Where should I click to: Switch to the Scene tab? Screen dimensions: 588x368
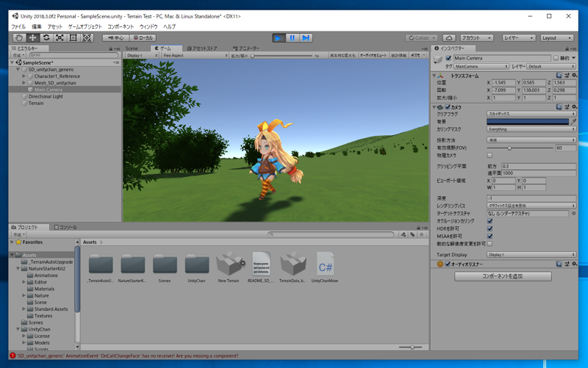[x=132, y=48]
